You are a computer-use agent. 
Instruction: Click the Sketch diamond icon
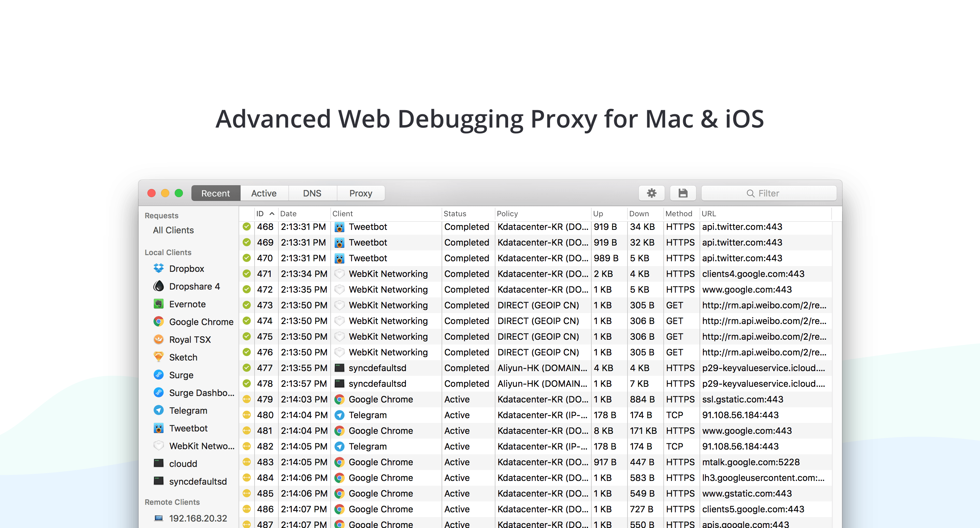pyautogui.click(x=159, y=357)
